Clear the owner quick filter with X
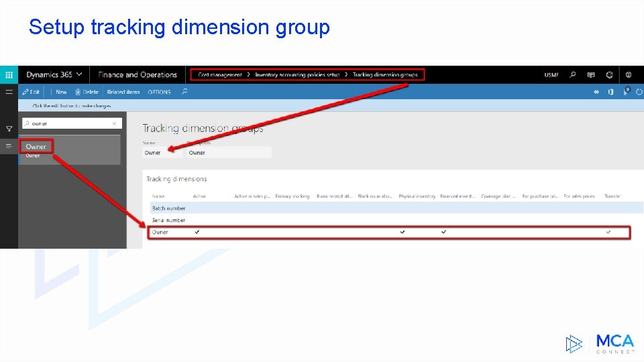 pos(114,123)
